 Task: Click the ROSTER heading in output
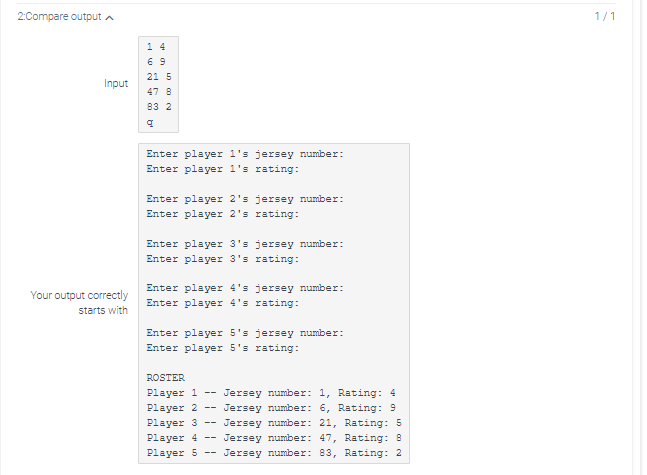166,378
